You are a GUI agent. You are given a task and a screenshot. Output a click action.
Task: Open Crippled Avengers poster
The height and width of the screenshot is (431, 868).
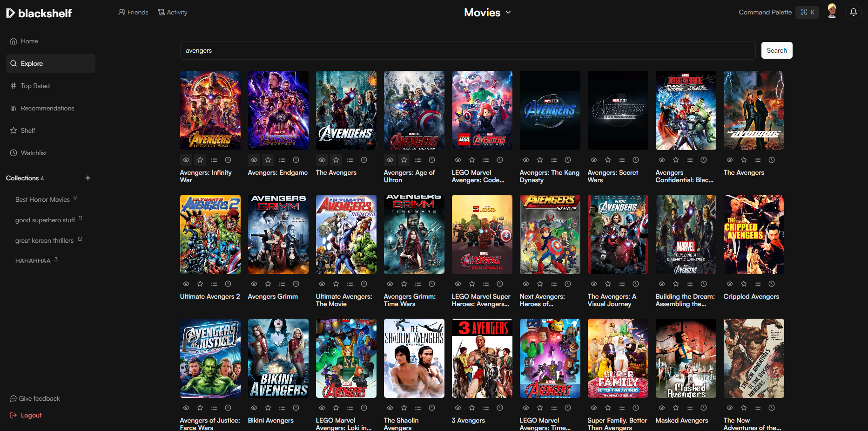click(x=754, y=234)
